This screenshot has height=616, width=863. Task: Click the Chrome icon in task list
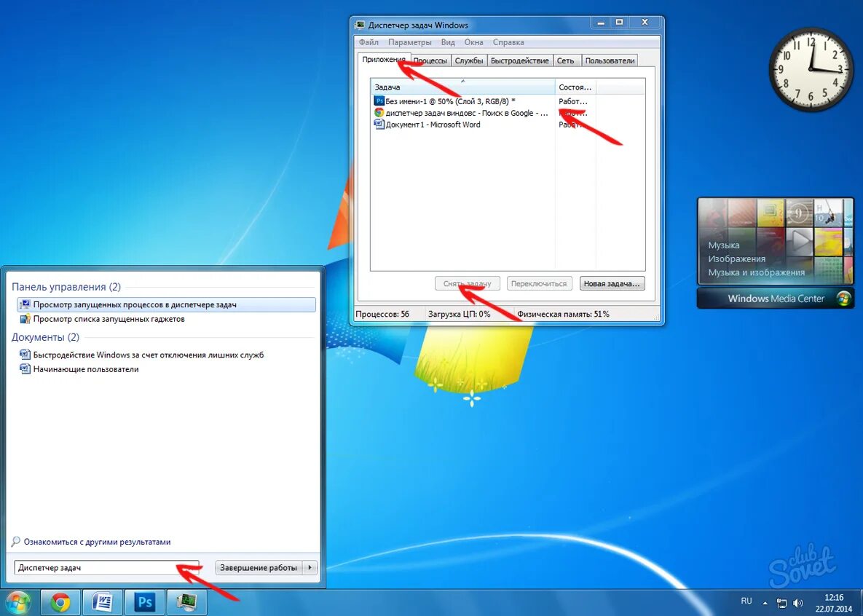[x=379, y=113]
